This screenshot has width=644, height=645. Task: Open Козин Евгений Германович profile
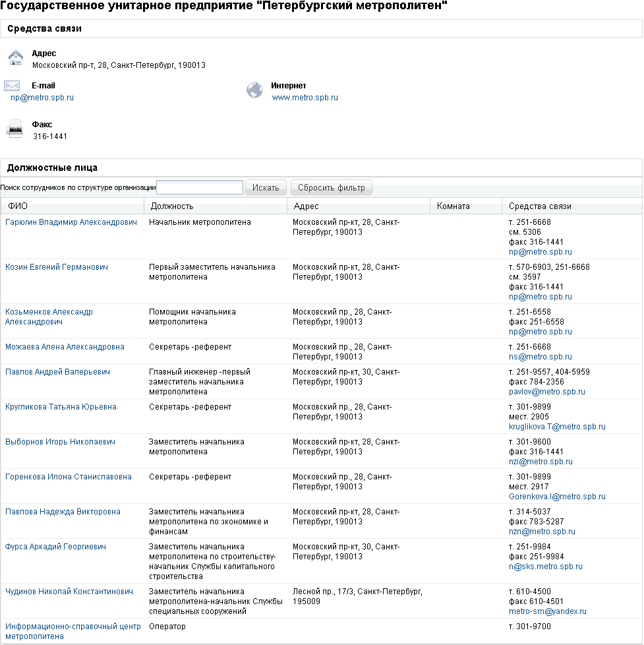[x=57, y=267]
